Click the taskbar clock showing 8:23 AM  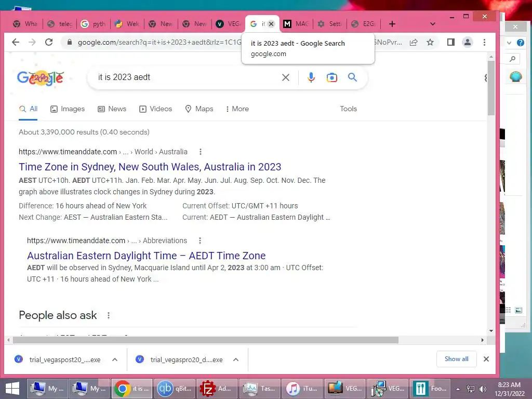[509, 389]
